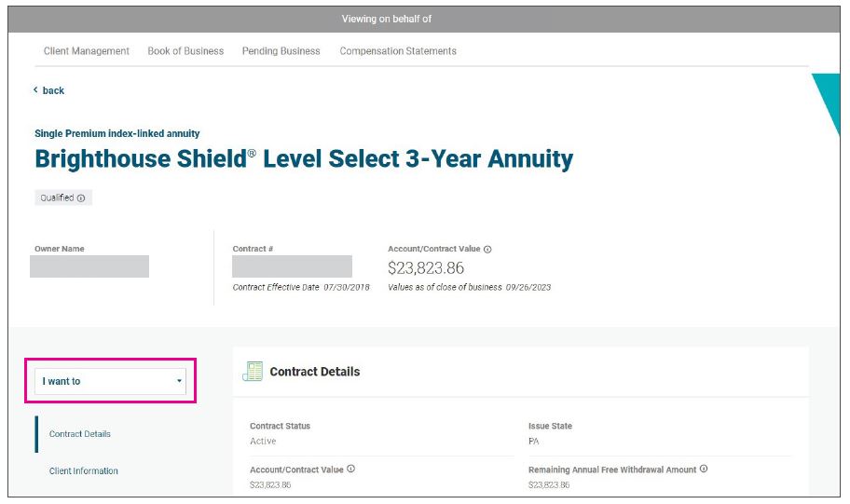Click the large $23,823.86 account value

click(x=426, y=268)
